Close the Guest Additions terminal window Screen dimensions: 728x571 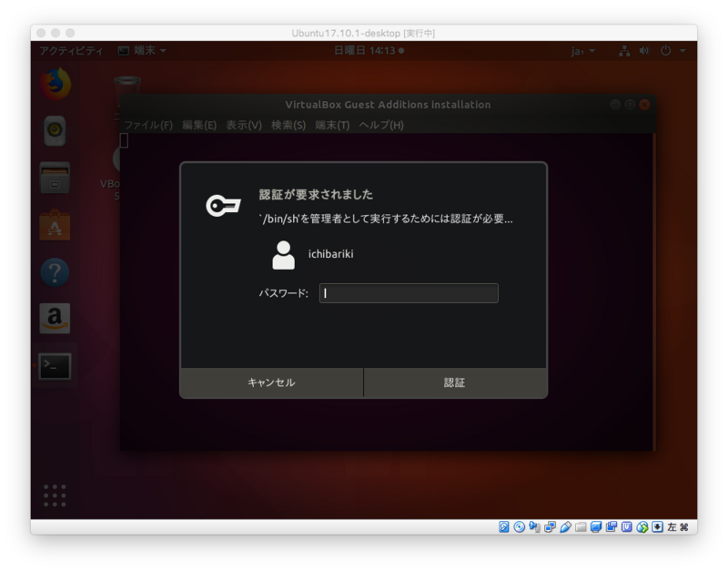644,105
